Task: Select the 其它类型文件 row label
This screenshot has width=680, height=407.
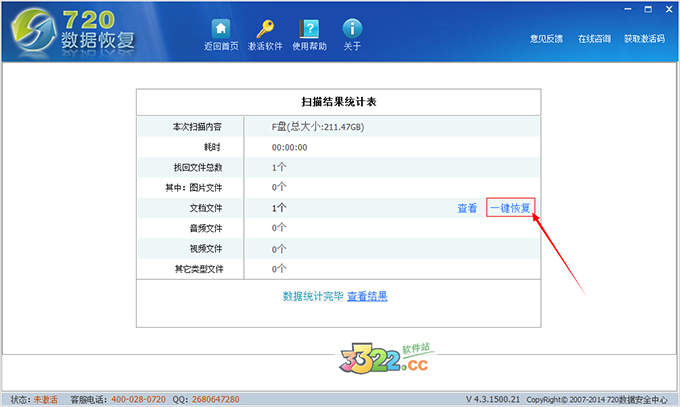Action: pos(199,269)
